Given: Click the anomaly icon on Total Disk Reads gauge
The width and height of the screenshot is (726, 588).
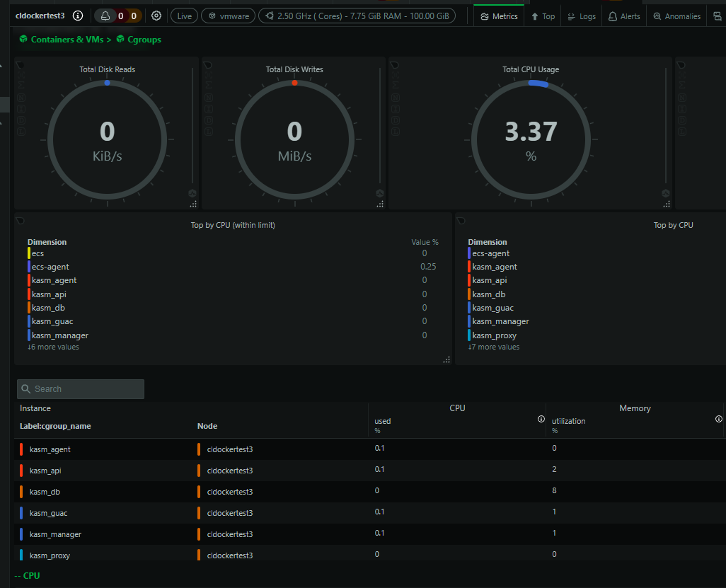Looking at the screenshot, I should point(192,193).
